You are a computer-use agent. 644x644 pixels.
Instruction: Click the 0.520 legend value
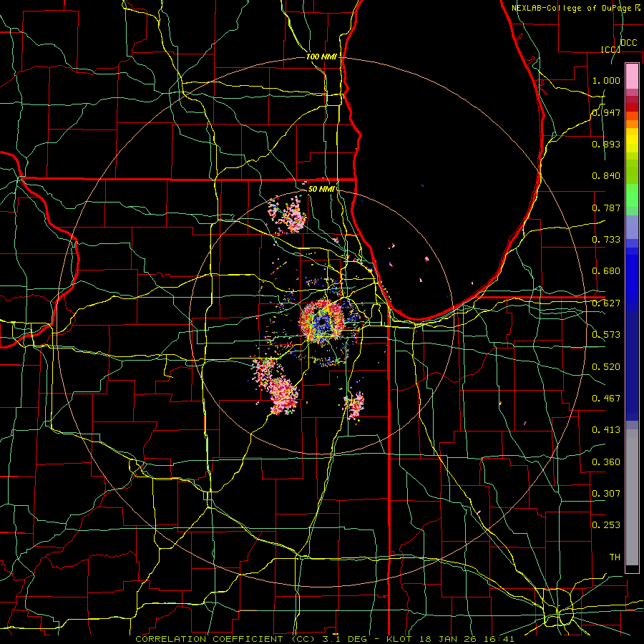[x=606, y=367]
